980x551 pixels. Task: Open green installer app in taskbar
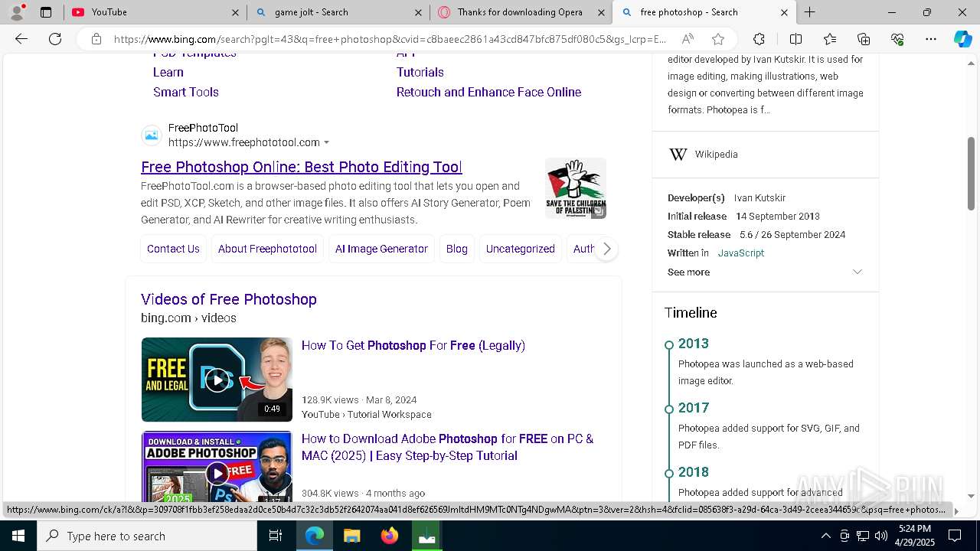click(427, 536)
